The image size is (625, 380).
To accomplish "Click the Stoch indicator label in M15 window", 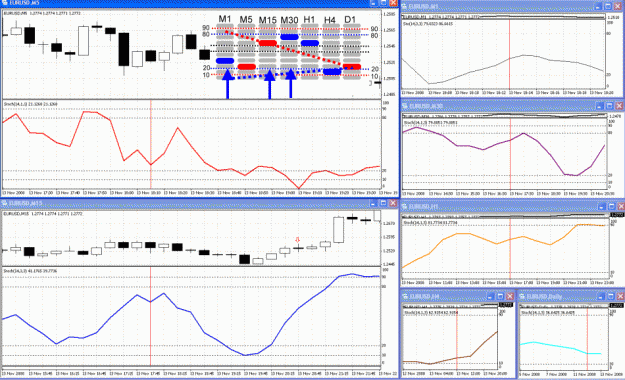I will [30, 271].
